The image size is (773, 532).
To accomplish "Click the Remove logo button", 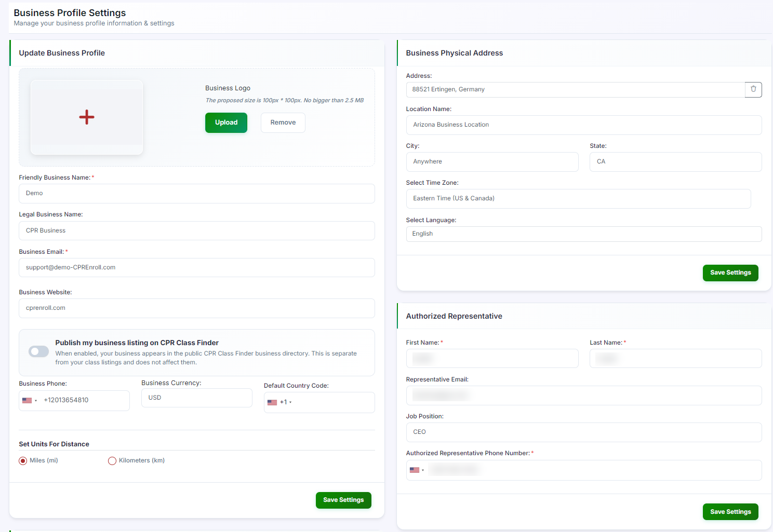I will [x=283, y=122].
